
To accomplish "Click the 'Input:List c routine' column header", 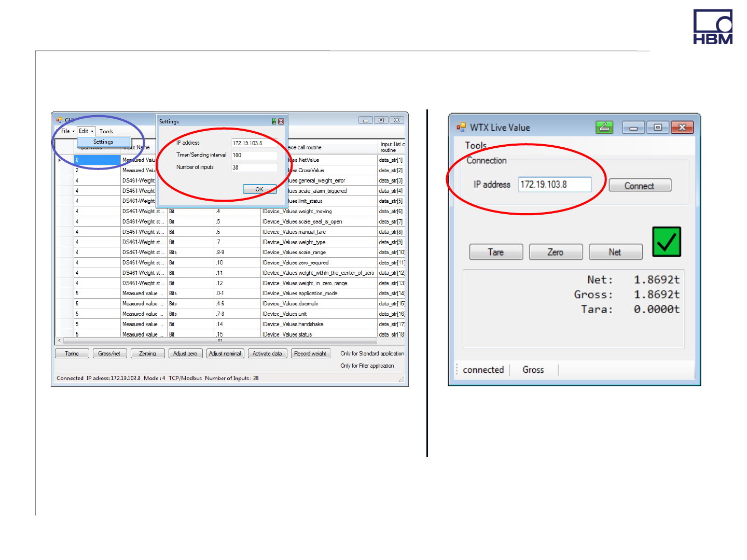I will tap(392, 147).
